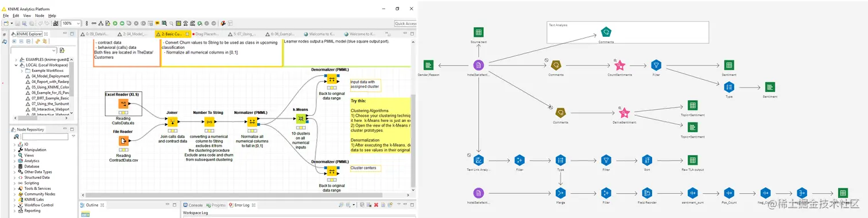Click the Source text table node
The image size is (868, 218).
(x=478, y=32)
